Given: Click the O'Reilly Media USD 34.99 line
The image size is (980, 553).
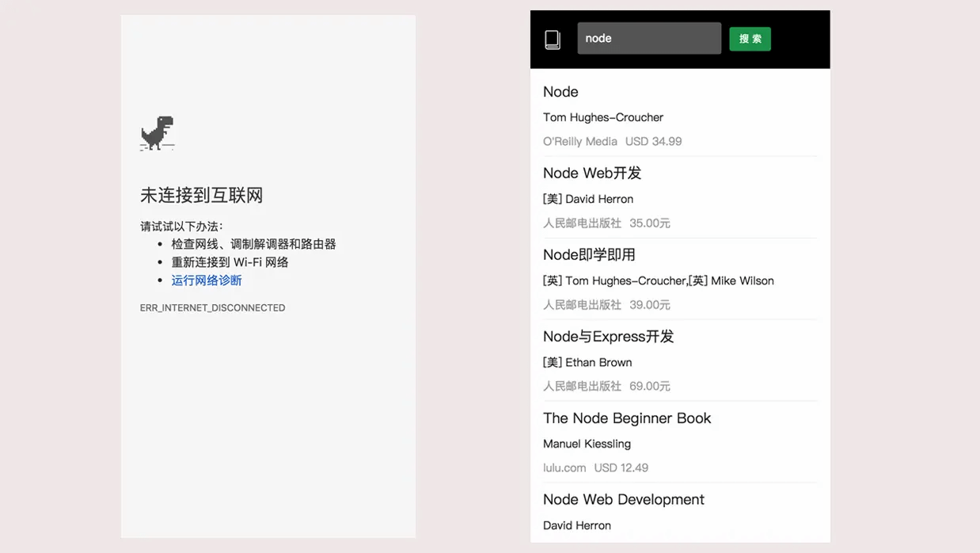Looking at the screenshot, I should [612, 142].
